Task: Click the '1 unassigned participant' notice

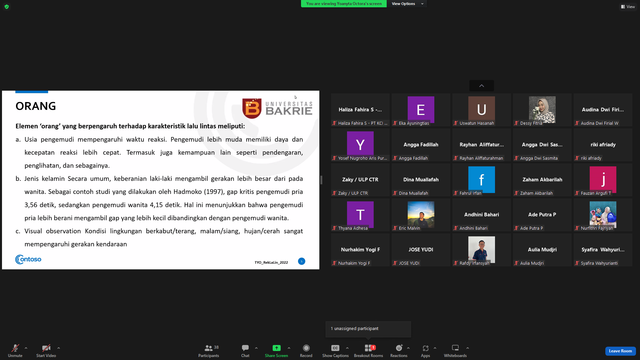Action: pyautogui.click(x=368, y=329)
